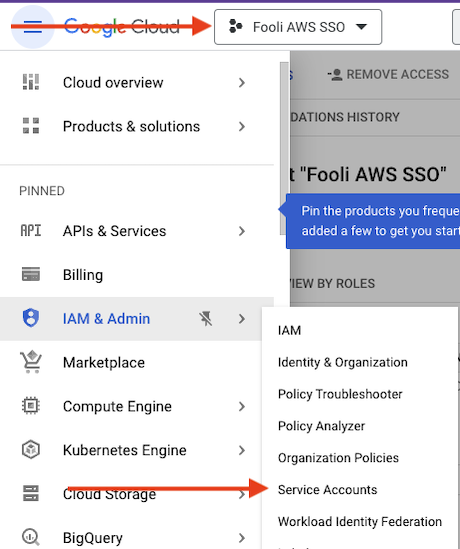Click the BigQuery magnifier icon
This screenshot has width=460, height=549.
click(31, 537)
